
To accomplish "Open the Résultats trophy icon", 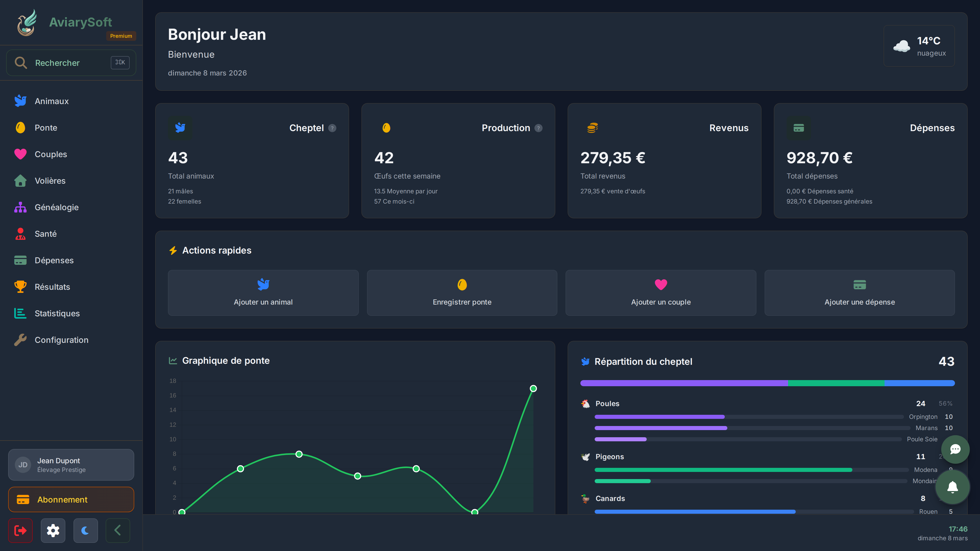I will coord(20,287).
